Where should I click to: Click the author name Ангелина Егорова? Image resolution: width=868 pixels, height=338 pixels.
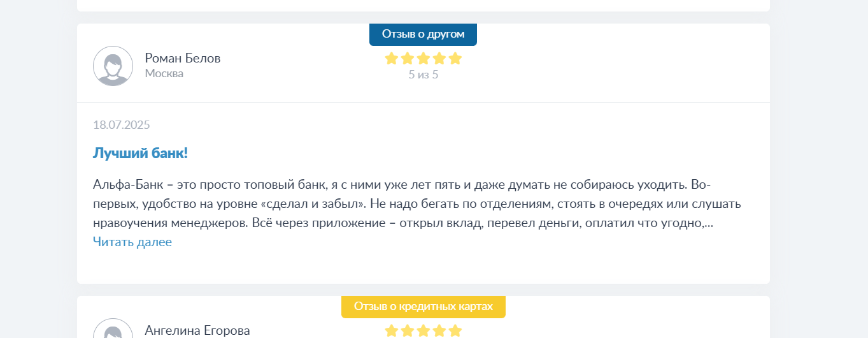tap(197, 330)
